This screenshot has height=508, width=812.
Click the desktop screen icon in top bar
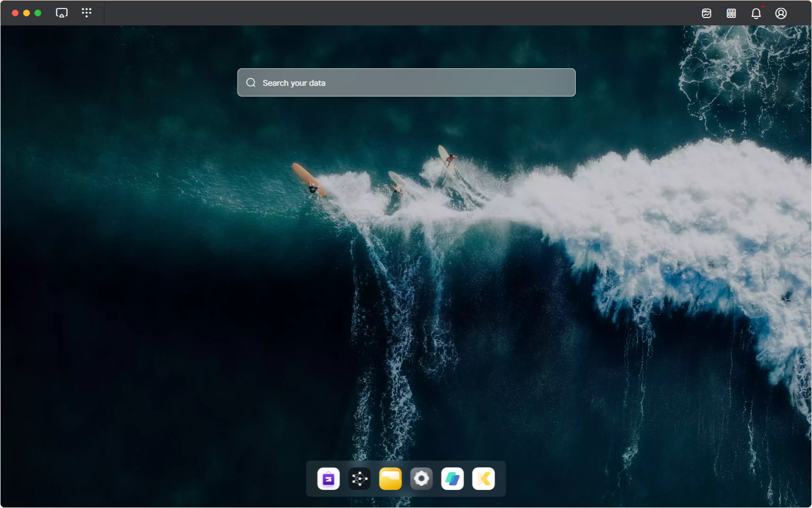[x=61, y=12]
